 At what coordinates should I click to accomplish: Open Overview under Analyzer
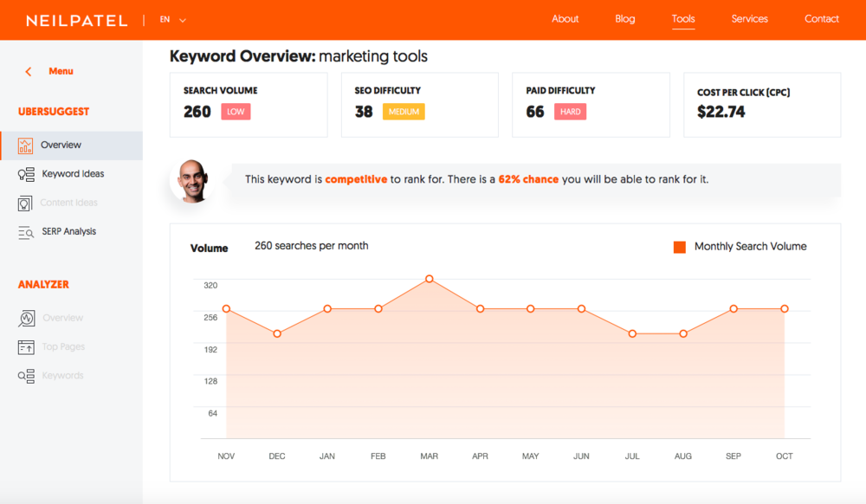pyautogui.click(x=63, y=318)
